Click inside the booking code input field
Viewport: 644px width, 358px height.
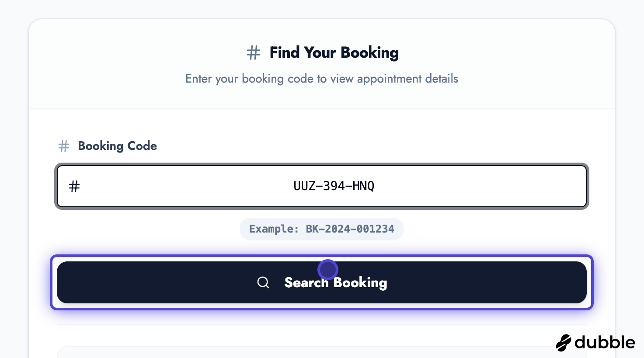pos(322,186)
